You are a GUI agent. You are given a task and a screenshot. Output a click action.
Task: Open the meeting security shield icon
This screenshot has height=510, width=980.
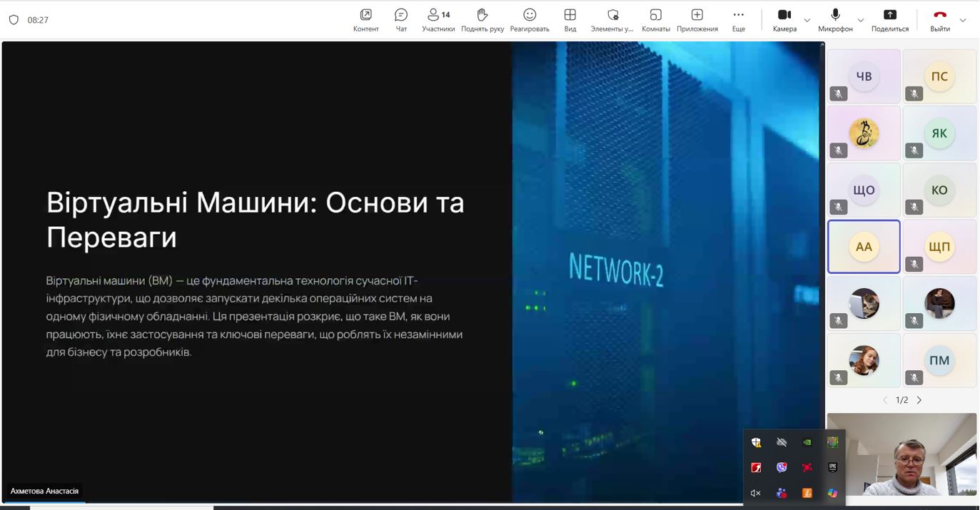tap(14, 20)
